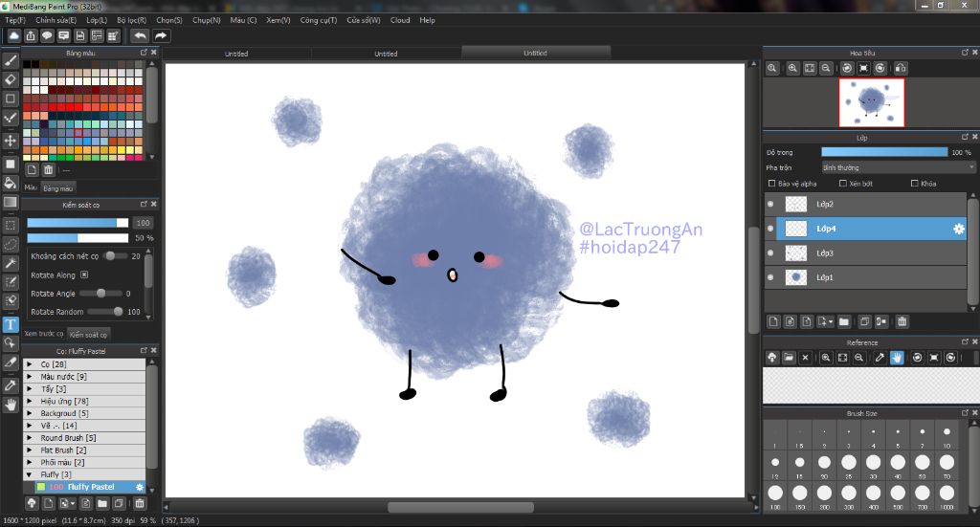Click the speech bubble icon in toolbar

(47, 35)
